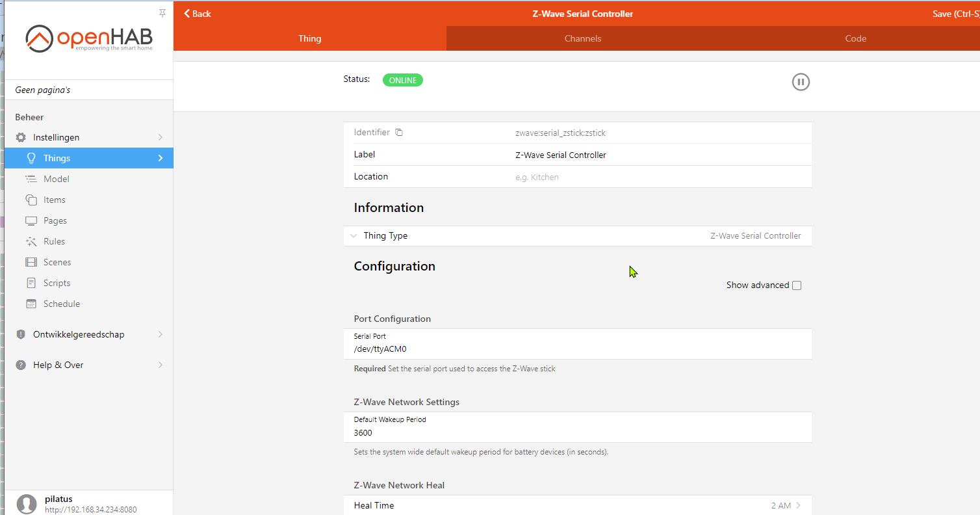
Task: Enable the Show advanced checkbox
Action: [797, 285]
